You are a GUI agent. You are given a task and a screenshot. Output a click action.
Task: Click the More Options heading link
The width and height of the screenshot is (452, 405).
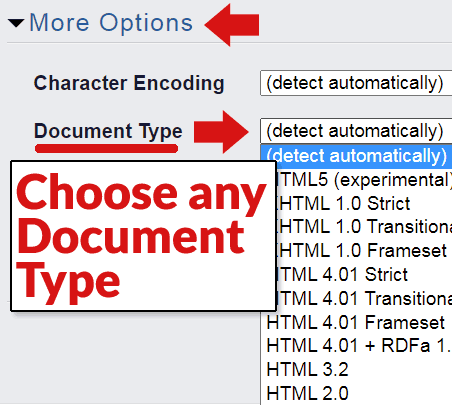click(x=111, y=23)
